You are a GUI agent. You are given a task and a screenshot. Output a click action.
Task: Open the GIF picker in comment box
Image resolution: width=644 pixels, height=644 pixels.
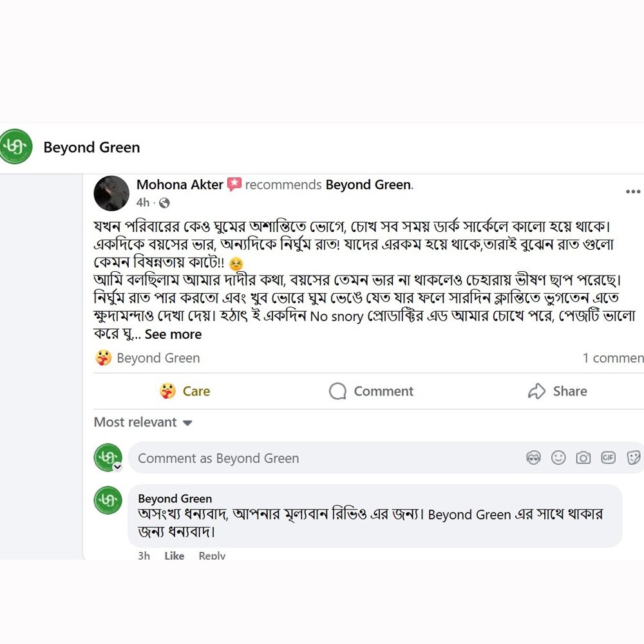pos(608,458)
